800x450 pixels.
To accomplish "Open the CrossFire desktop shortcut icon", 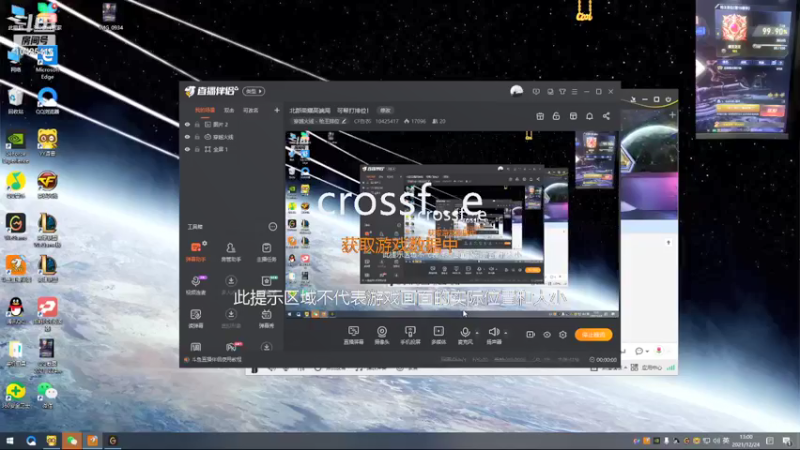I will pos(47,185).
